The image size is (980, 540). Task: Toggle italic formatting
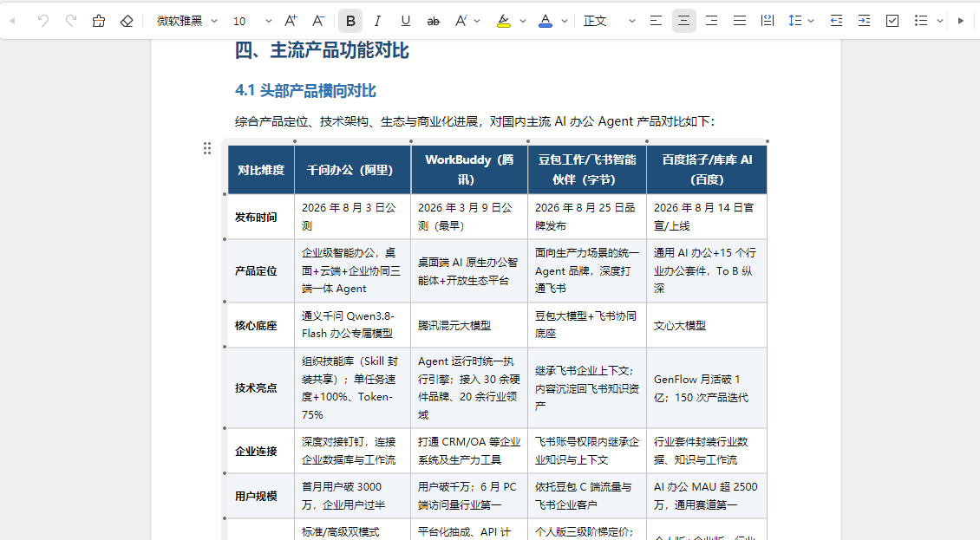(377, 21)
